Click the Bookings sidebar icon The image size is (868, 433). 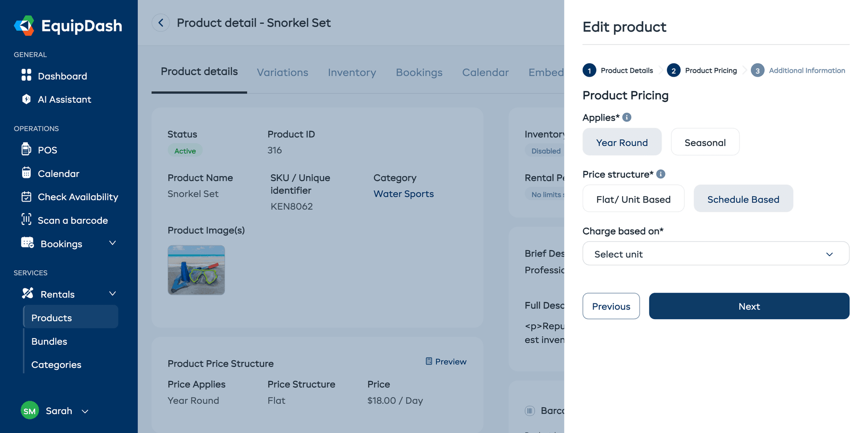27,243
